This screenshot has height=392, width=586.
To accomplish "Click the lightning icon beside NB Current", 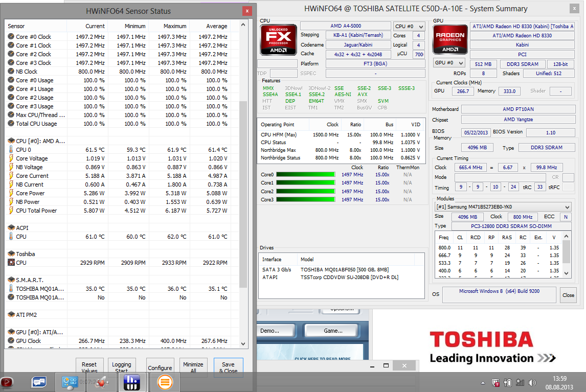I will point(11,185).
